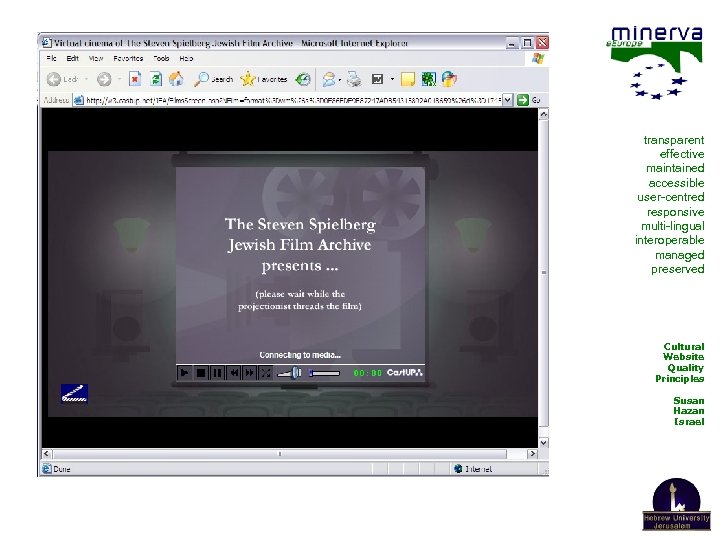The width and height of the screenshot is (720, 540).
Task: Click the Hebrew University Jerusalem logo
Action: 676,505
